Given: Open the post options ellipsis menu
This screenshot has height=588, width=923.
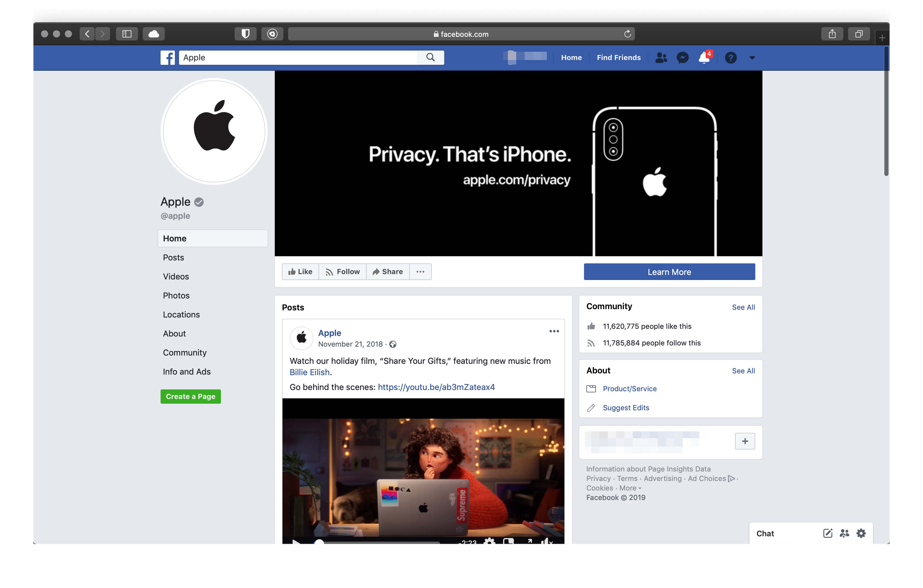Looking at the screenshot, I should pyautogui.click(x=554, y=331).
